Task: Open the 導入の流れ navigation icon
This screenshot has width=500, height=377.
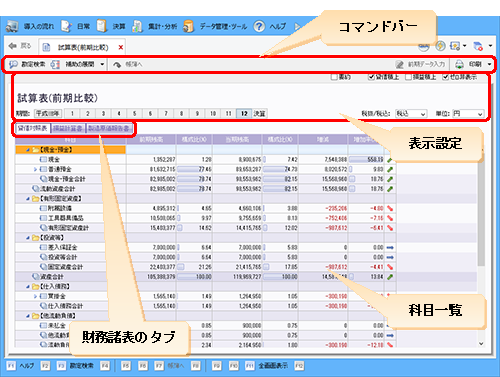Action: coord(12,26)
